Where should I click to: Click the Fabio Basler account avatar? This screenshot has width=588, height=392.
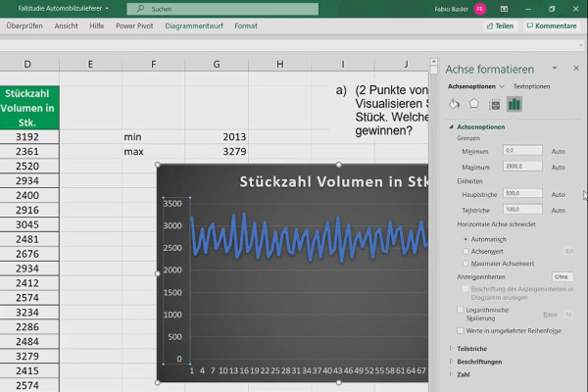(480, 9)
